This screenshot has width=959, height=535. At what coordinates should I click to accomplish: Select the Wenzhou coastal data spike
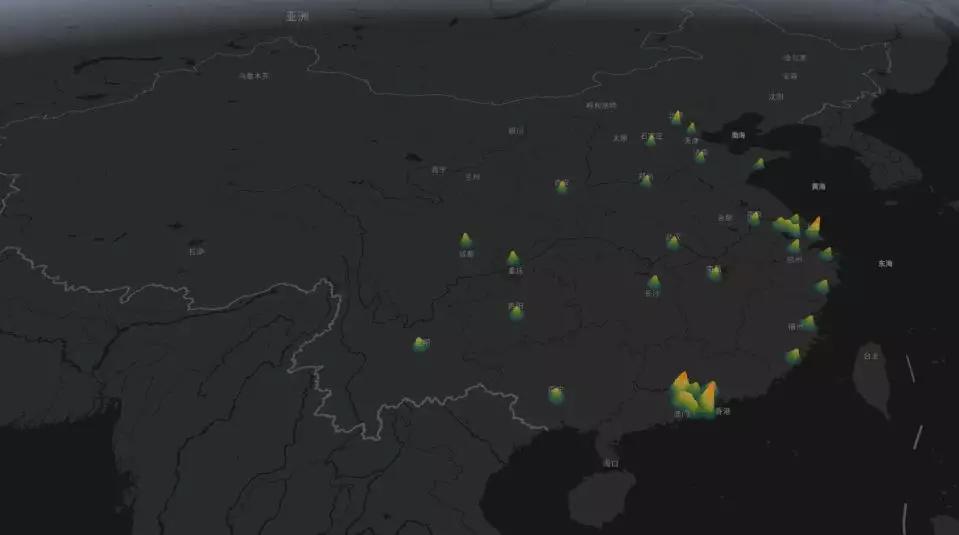point(822,287)
